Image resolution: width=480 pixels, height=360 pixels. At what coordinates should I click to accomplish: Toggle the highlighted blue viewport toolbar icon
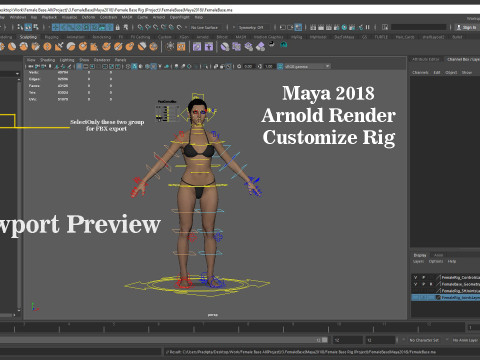click(79, 66)
